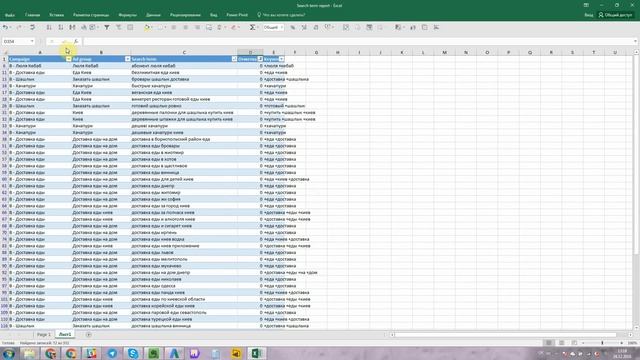Click the Sort descending icon
The height and width of the screenshot is (360, 640).
pyautogui.click(x=61, y=27)
